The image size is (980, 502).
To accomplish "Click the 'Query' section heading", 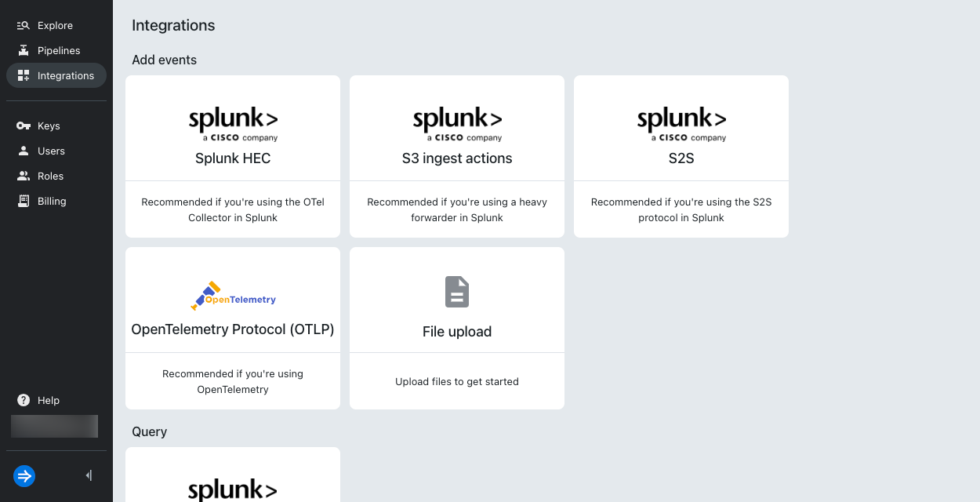I will (x=150, y=432).
